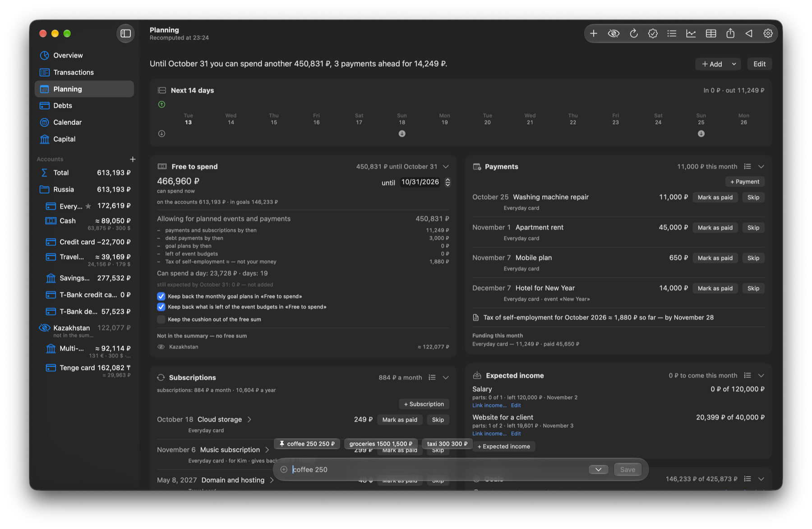Image resolution: width=812 pixels, height=529 pixels.
Task: Collapse the Subscriptions section chevron
Action: [x=446, y=377]
